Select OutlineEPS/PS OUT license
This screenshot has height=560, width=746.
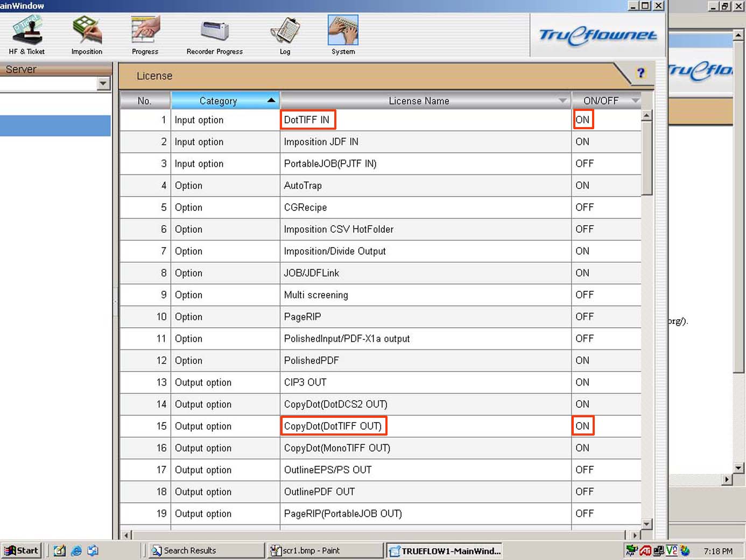pos(328,470)
